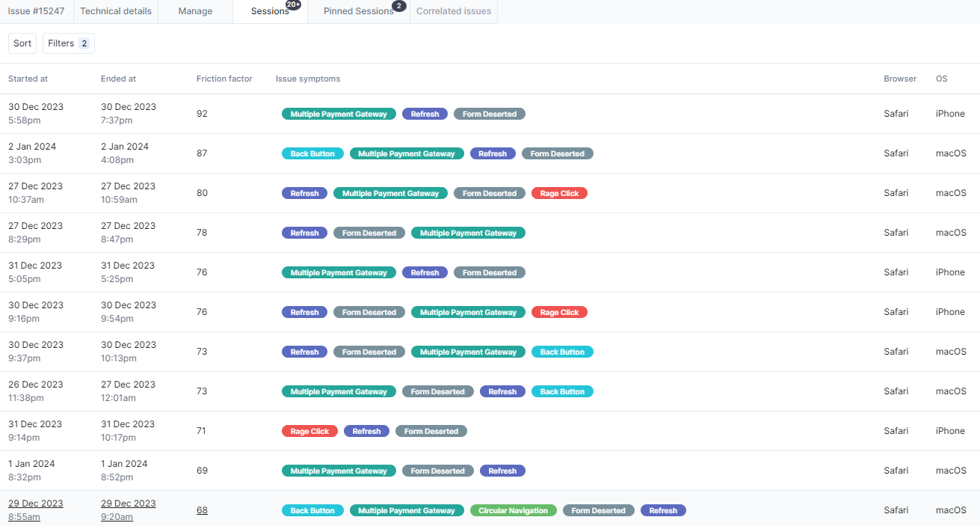Click friction factor value 87
The image size is (980, 526).
202,153
